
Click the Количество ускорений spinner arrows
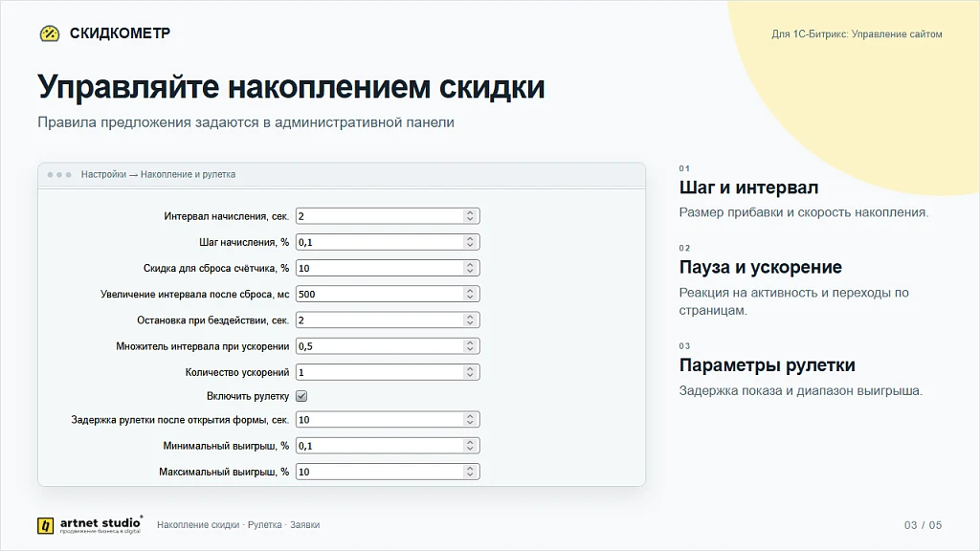coord(470,372)
